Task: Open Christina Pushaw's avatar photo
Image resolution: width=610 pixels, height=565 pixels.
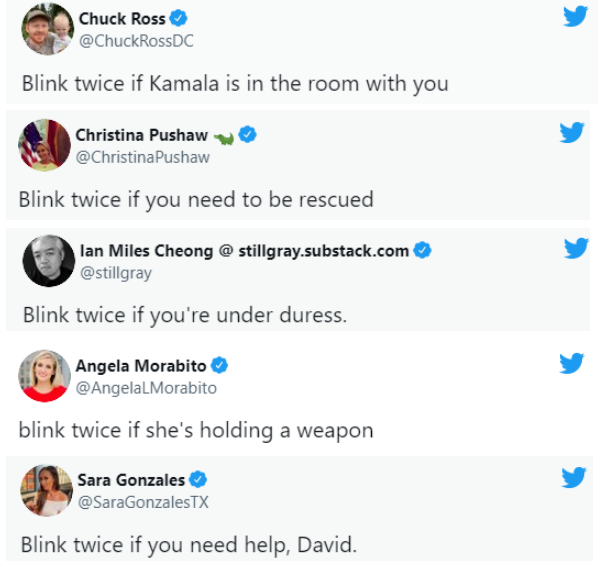Action: pos(44,145)
